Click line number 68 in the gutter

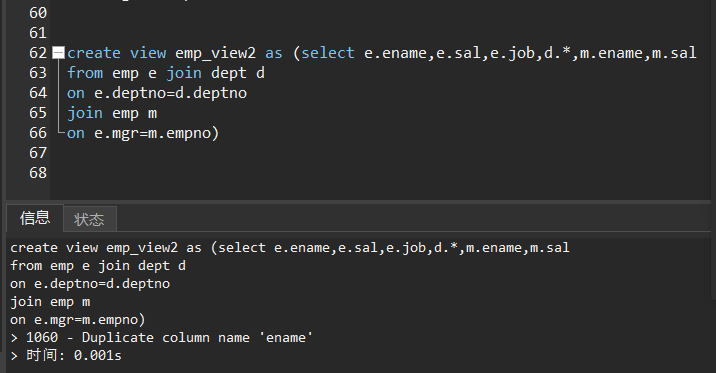38,173
